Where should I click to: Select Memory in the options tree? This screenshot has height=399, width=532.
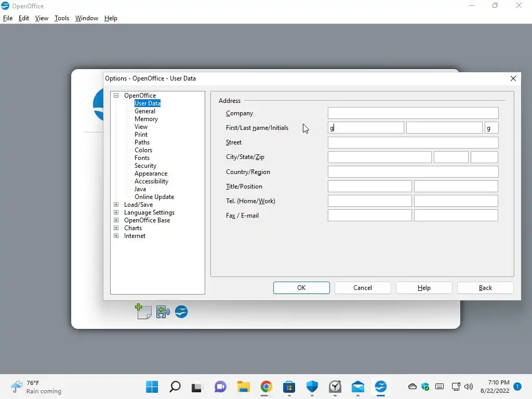(x=146, y=119)
